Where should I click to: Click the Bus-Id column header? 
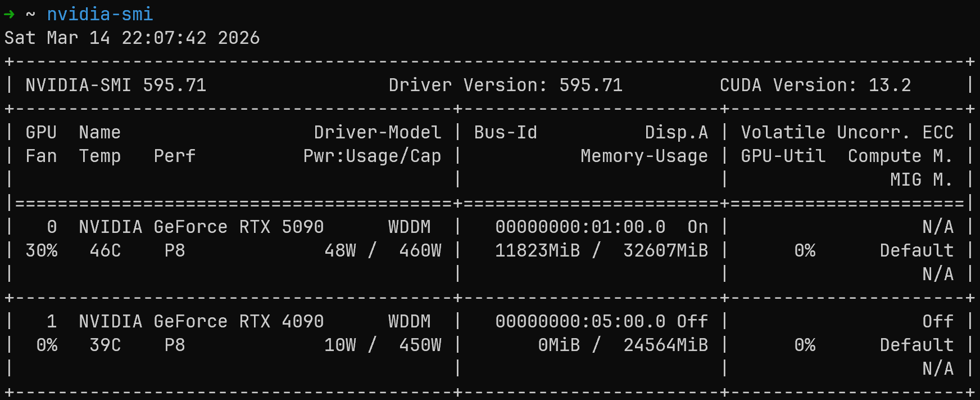[x=506, y=132]
